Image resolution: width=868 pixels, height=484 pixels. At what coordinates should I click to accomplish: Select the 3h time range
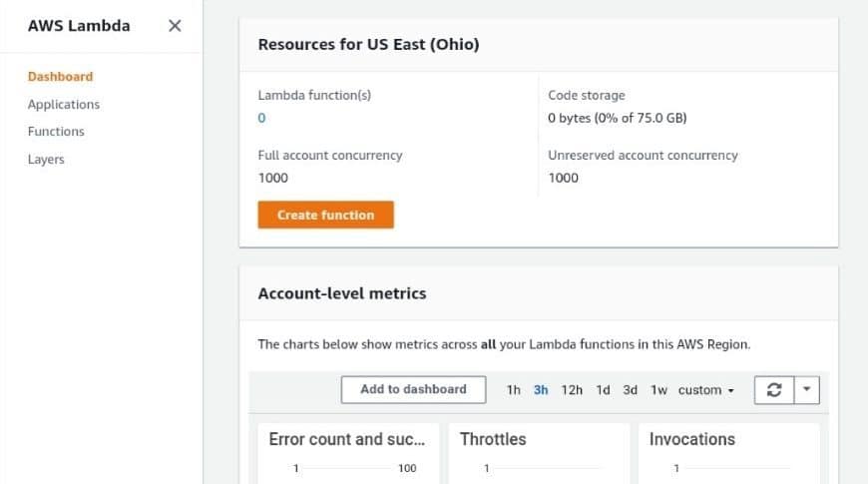[x=541, y=390]
